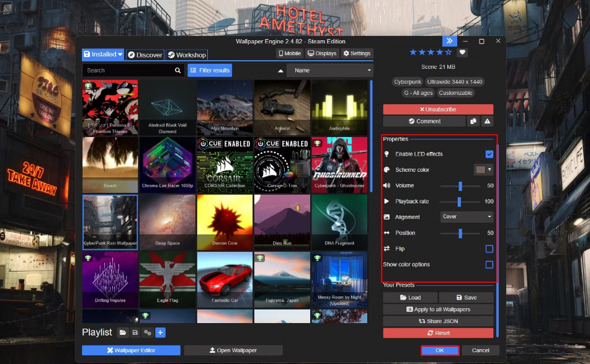The height and width of the screenshot is (364, 590).
Task: Select the DNA Fragment wallpaper
Action: click(x=339, y=222)
